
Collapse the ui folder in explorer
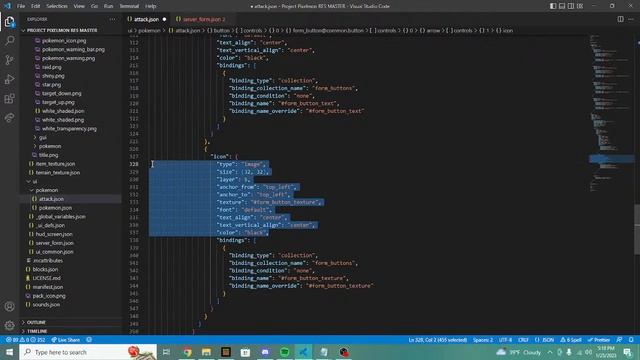pyautogui.click(x=35, y=181)
